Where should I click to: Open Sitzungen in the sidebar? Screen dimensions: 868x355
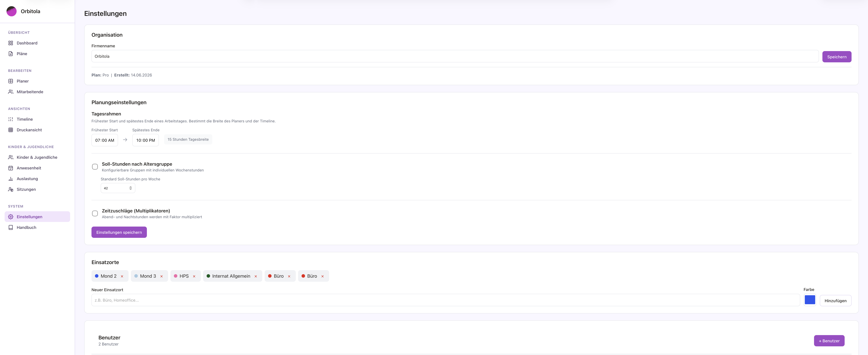click(37, 189)
